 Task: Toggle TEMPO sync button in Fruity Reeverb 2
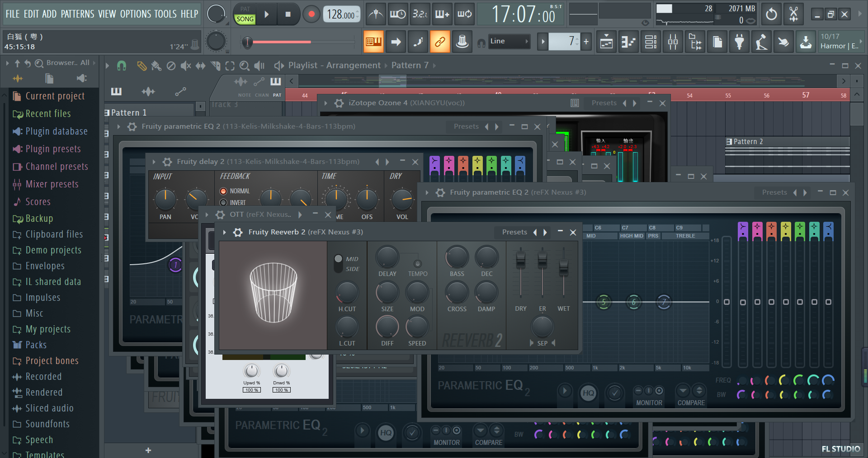click(x=418, y=263)
